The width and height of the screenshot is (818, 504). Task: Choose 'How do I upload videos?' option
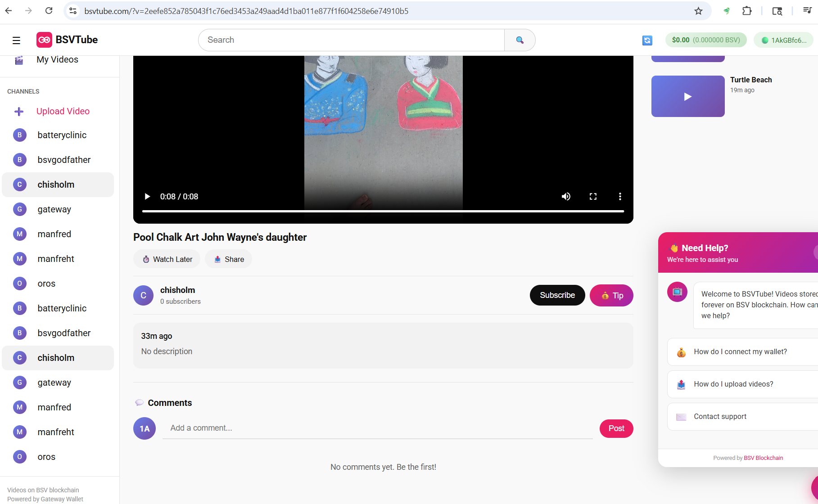tap(742, 384)
